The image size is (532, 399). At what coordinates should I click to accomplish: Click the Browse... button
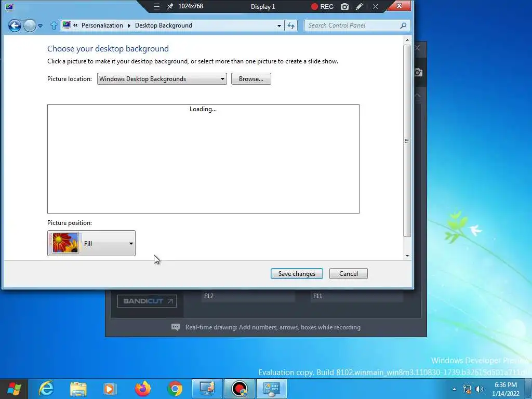click(251, 79)
